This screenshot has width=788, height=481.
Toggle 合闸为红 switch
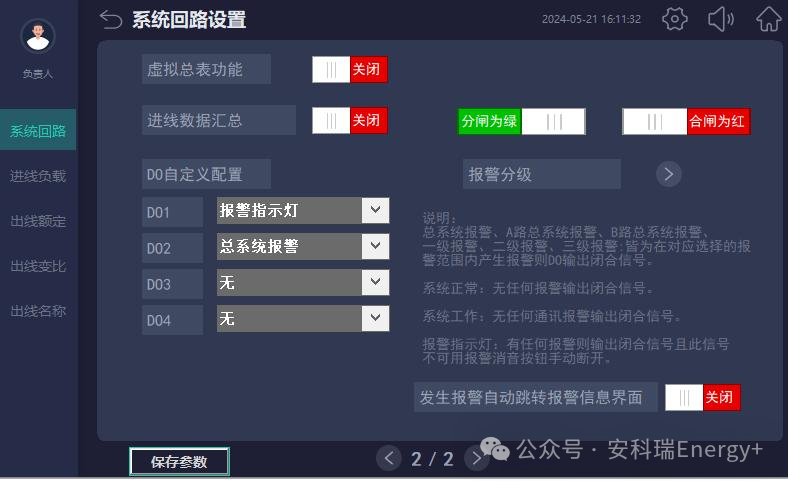(x=686, y=122)
